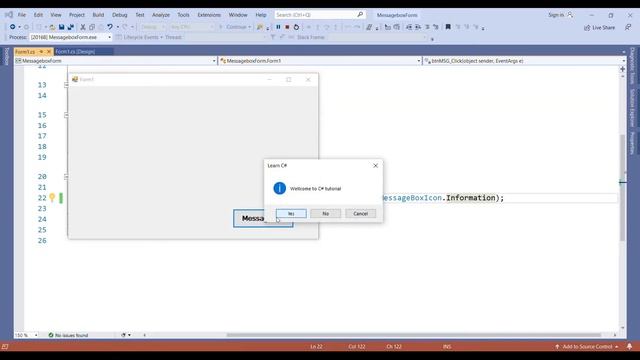The width and height of the screenshot is (640, 360).
Task: Click Add to Source Control
Action: coord(587,347)
